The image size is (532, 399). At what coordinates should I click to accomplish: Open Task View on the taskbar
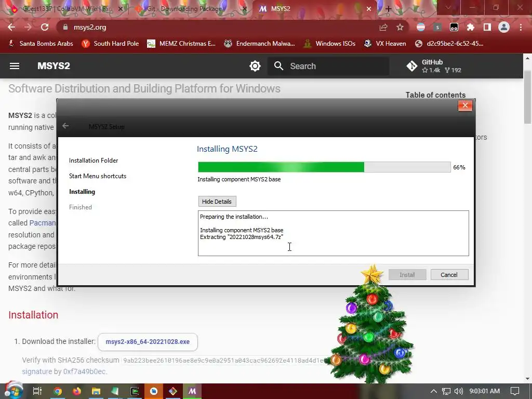point(37,391)
